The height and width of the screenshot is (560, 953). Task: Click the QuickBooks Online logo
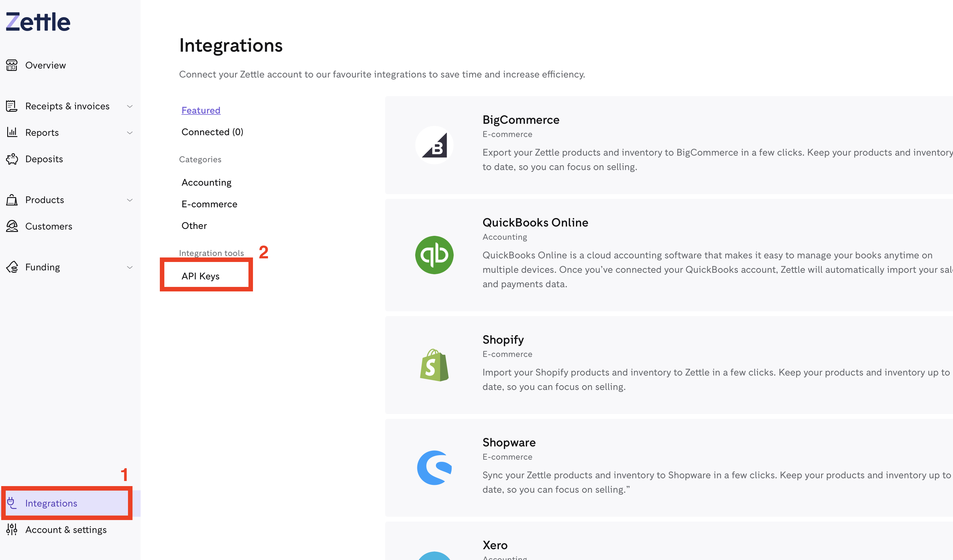434,255
